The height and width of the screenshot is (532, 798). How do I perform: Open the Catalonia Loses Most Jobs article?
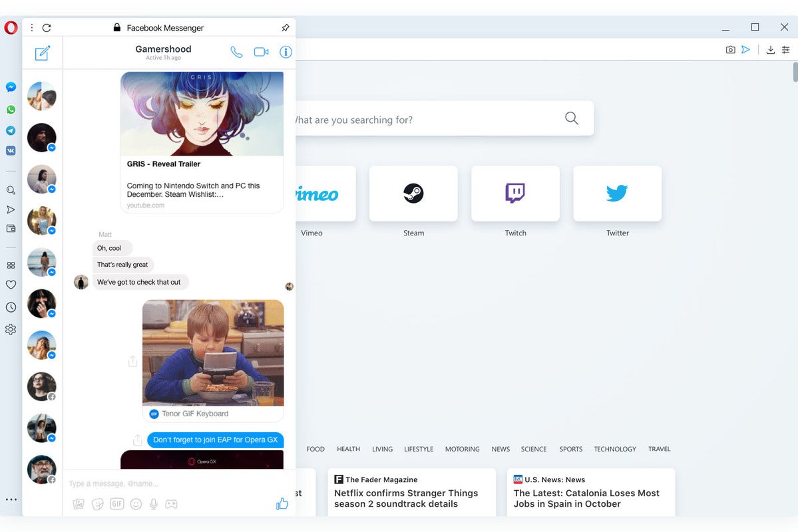pyautogui.click(x=591, y=492)
